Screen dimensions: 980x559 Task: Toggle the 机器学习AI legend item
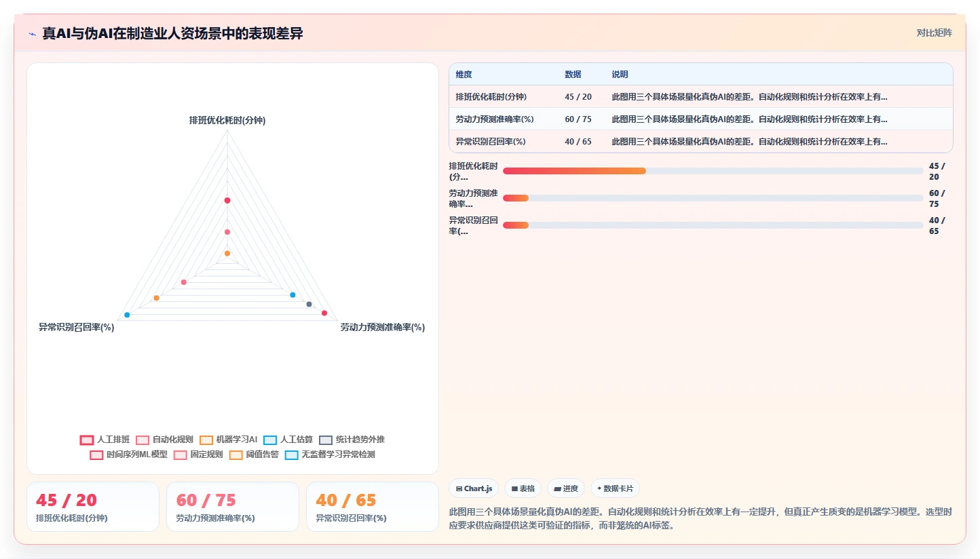click(x=229, y=440)
